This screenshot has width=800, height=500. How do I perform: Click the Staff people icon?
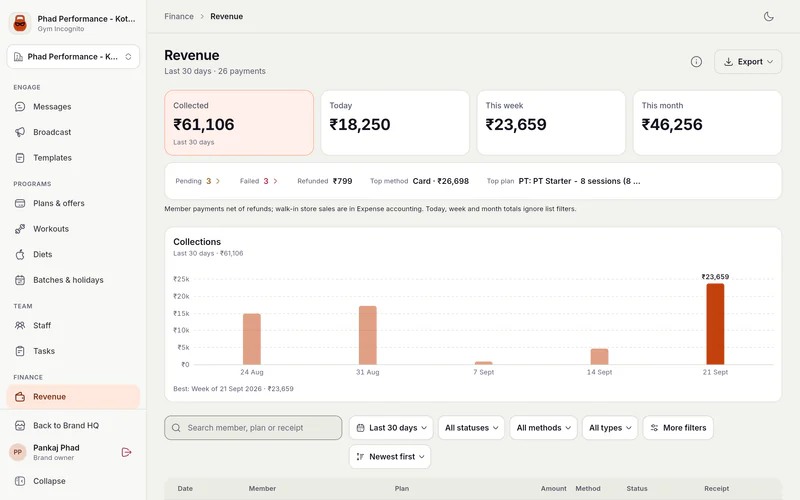click(x=20, y=325)
